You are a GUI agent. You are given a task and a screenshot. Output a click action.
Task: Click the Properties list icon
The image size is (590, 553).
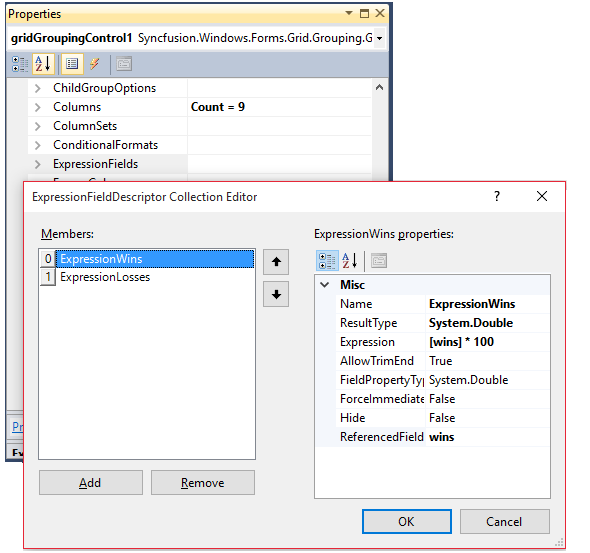point(72,64)
